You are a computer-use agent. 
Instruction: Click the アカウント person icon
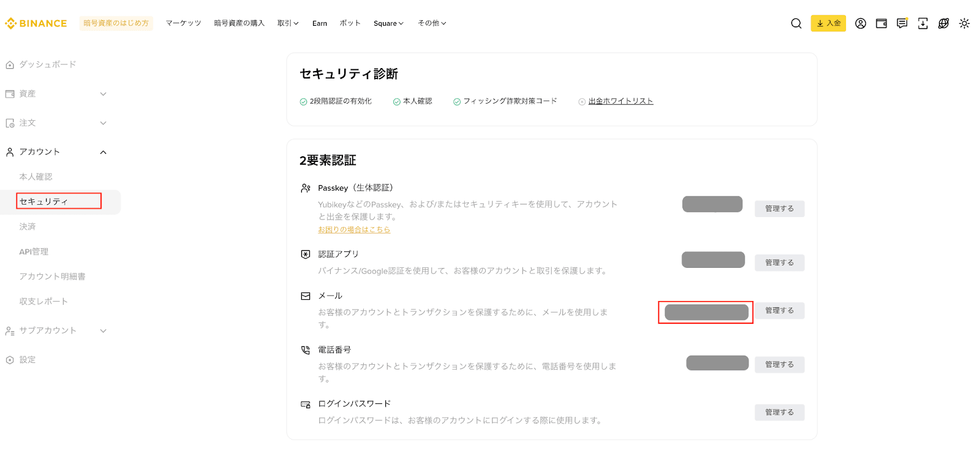click(10, 152)
